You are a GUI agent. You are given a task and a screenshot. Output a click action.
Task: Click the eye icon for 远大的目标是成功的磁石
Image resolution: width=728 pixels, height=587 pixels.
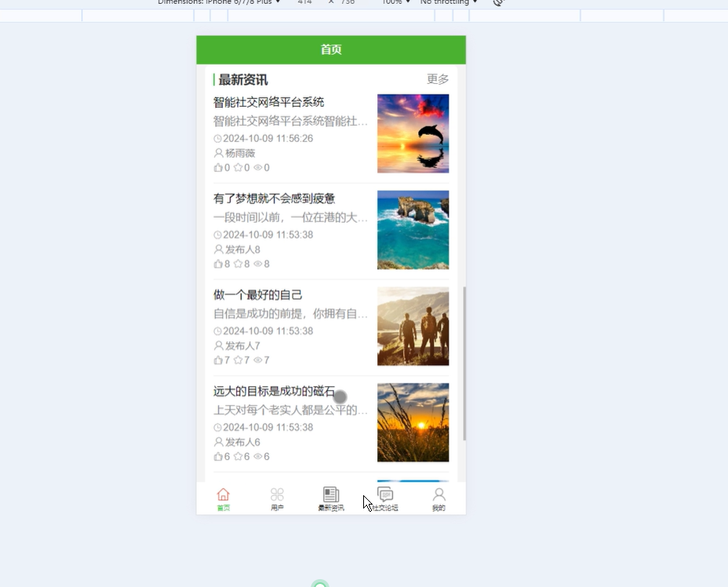coord(257,457)
